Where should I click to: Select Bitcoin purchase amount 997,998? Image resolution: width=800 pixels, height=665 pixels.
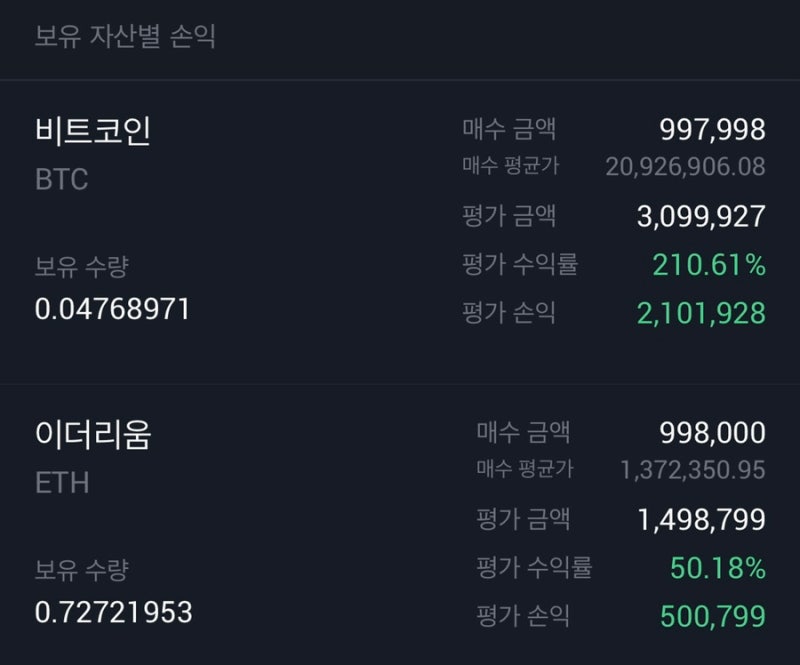tap(712, 129)
